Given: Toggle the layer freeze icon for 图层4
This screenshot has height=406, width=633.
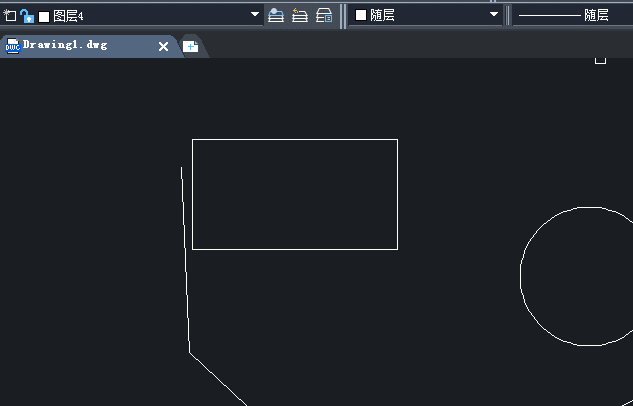Looking at the screenshot, I should click(x=9, y=16).
